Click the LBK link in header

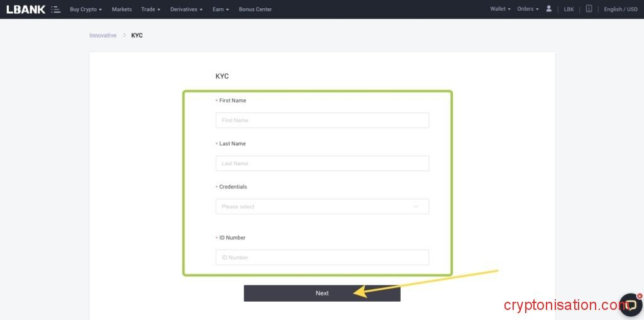569,9
